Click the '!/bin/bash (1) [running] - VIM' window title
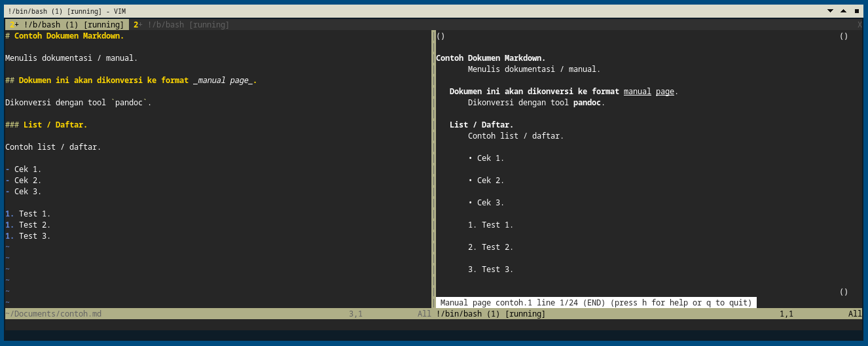868x346 pixels. [x=67, y=11]
